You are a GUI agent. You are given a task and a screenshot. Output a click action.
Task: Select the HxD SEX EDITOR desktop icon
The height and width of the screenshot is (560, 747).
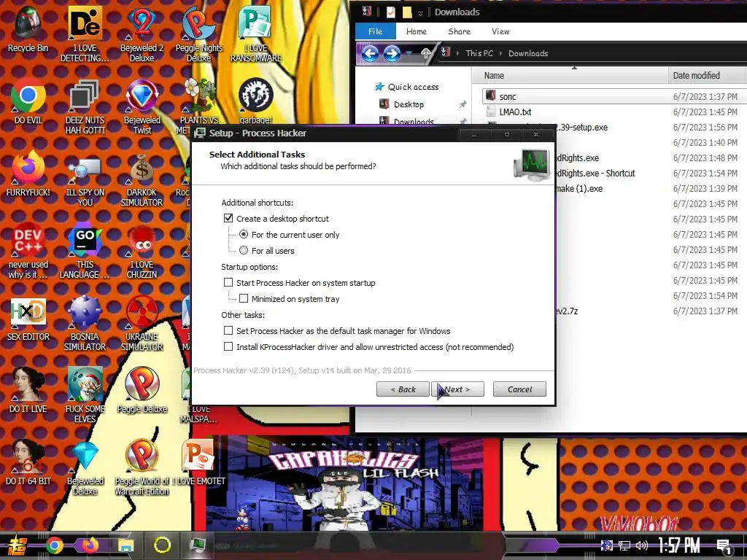28,319
